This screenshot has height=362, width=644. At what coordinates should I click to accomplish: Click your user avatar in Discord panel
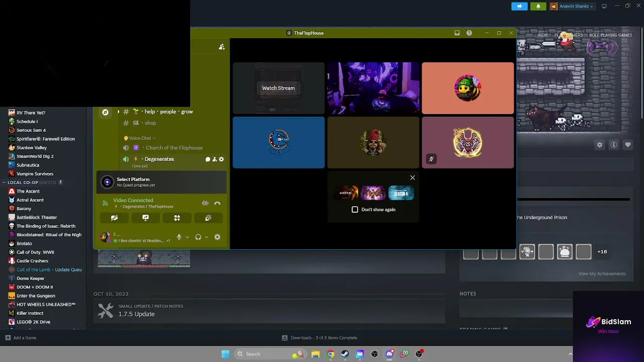pos(105,237)
